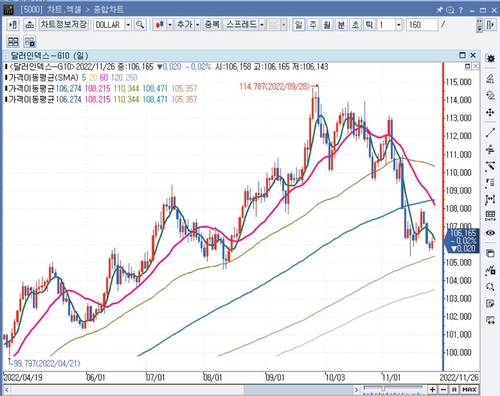Select the monthly (월) period toggle
This screenshot has height=396, width=500.
[x=327, y=25]
